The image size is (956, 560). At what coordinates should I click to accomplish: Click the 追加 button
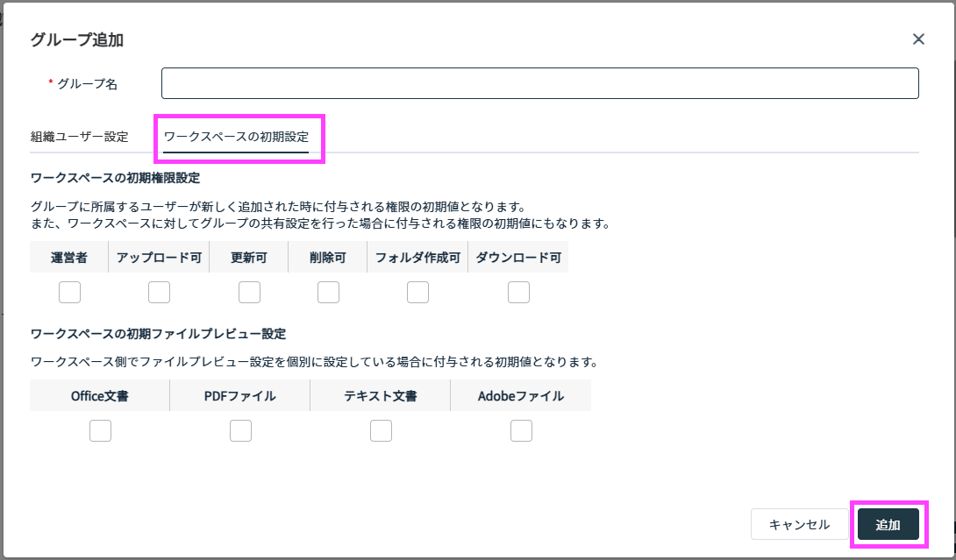(888, 525)
